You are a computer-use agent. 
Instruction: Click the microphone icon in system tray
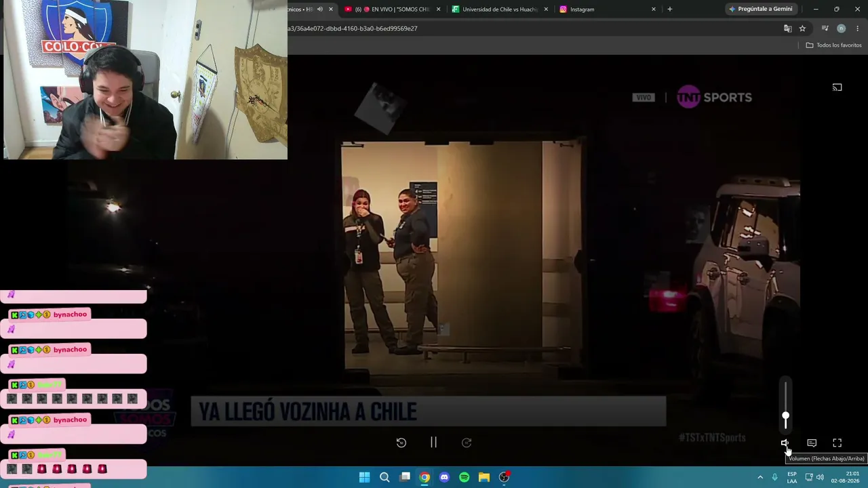pos(775,477)
